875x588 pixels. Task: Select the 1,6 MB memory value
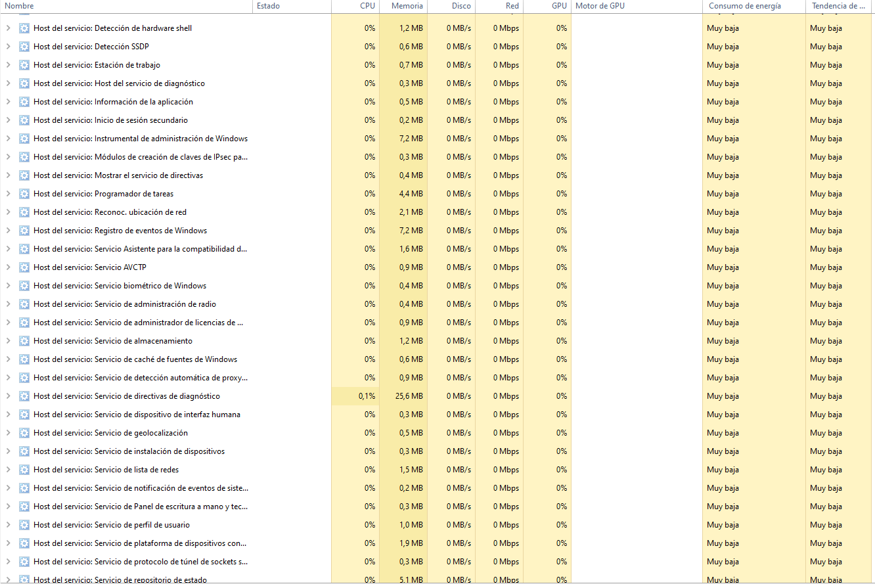coord(411,249)
